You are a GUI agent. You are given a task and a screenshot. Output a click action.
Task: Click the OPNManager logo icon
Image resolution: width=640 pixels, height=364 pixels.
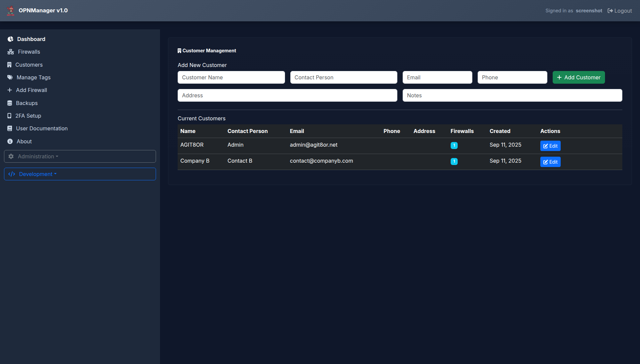pos(11,11)
